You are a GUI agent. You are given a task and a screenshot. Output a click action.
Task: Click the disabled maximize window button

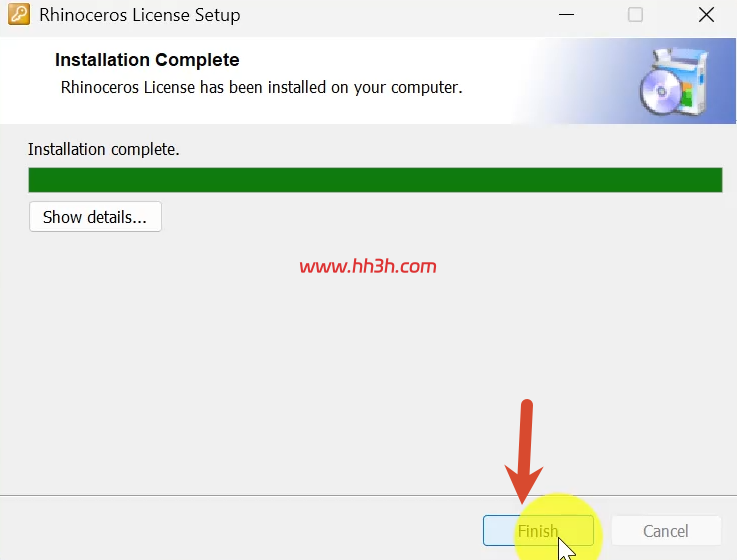tap(635, 15)
